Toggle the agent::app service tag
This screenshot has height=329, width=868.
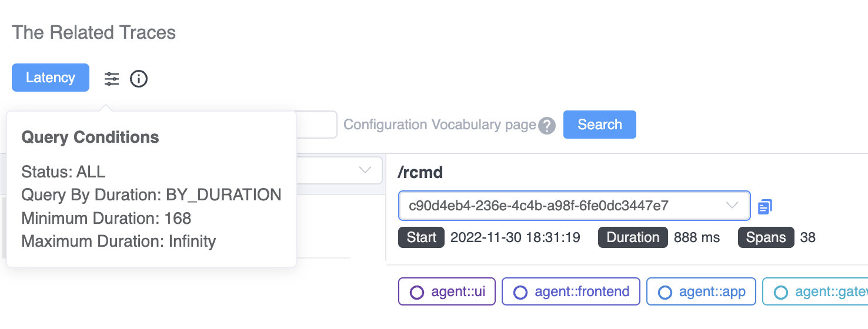(701, 292)
